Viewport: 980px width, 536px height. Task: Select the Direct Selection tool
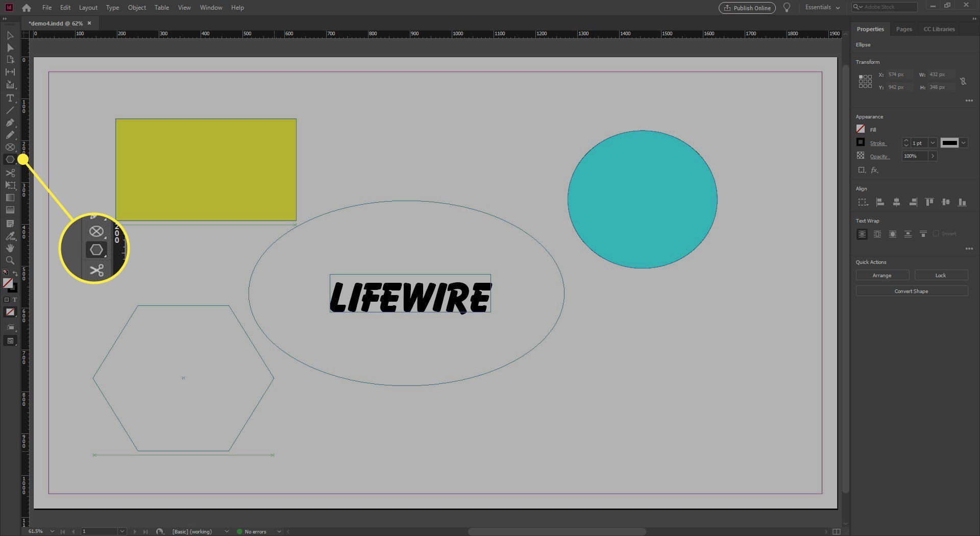point(10,47)
